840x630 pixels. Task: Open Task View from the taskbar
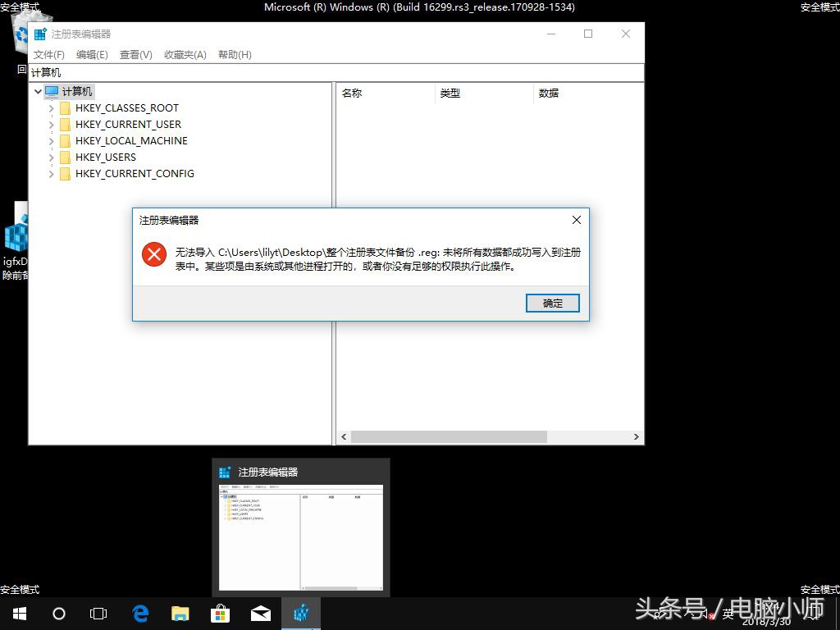click(x=98, y=613)
